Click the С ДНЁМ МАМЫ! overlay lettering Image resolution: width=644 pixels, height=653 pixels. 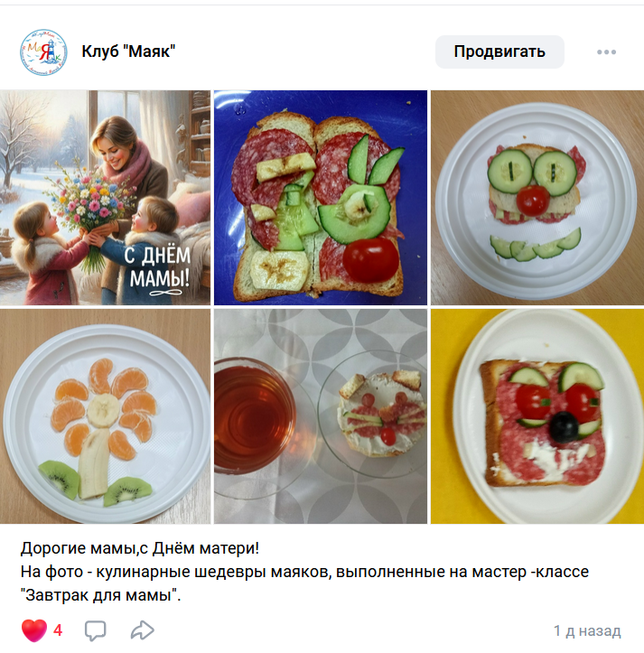(x=158, y=268)
